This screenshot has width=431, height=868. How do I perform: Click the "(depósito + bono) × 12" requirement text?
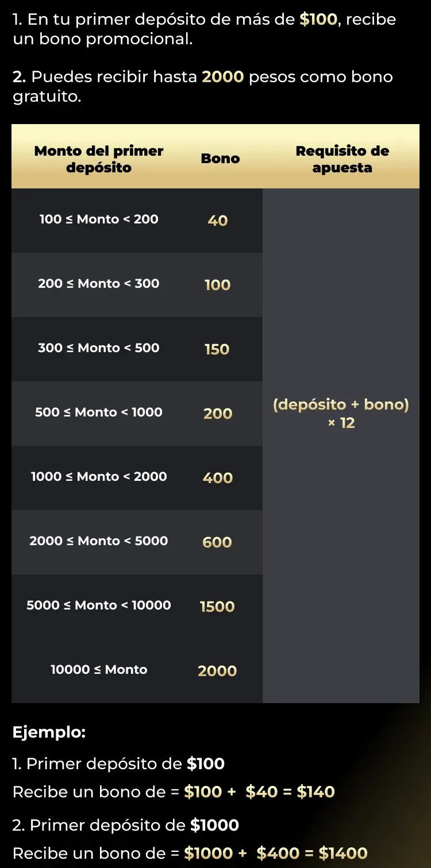click(x=341, y=414)
